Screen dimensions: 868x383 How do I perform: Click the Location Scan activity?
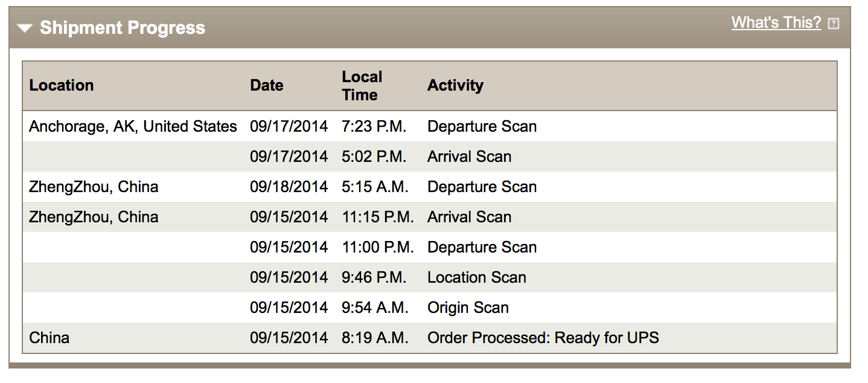coord(476,277)
